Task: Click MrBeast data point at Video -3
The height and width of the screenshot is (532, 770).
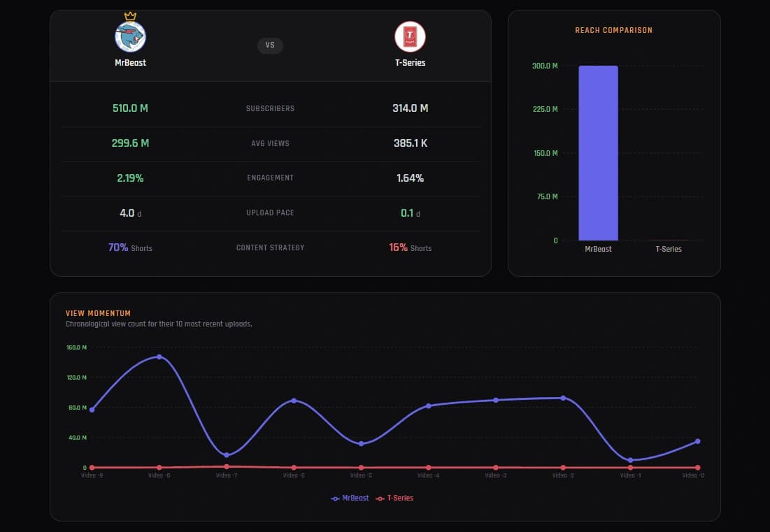Action: click(495, 400)
